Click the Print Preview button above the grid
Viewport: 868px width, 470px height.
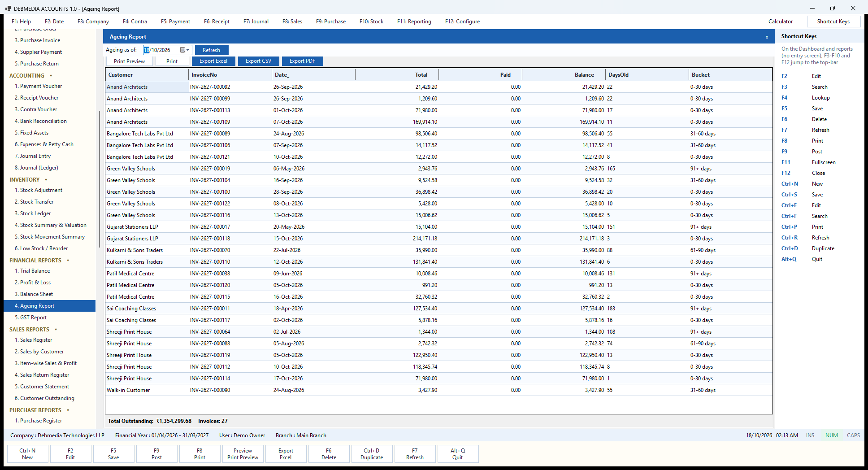(130, 61)
